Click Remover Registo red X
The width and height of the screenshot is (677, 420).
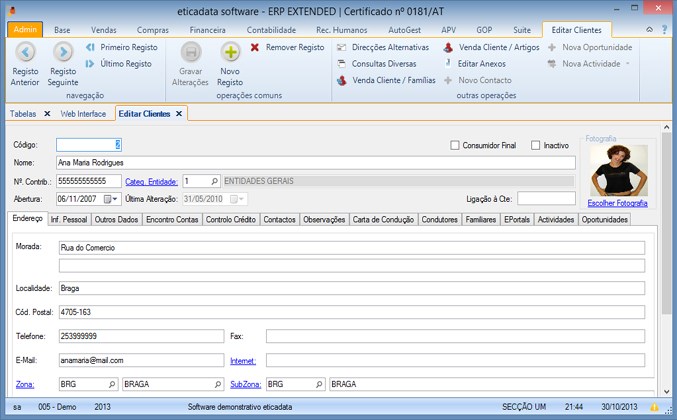(x=256, y=47)
